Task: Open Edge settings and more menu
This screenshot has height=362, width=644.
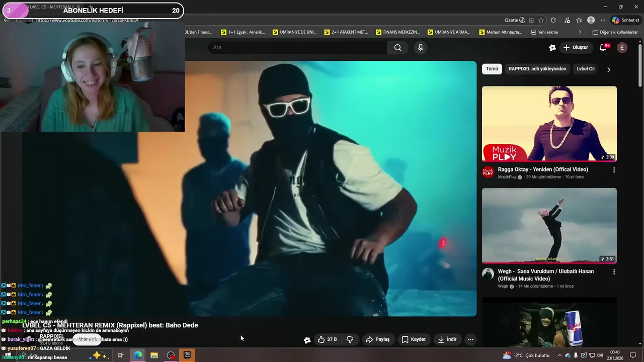Action: pos(603,20)
